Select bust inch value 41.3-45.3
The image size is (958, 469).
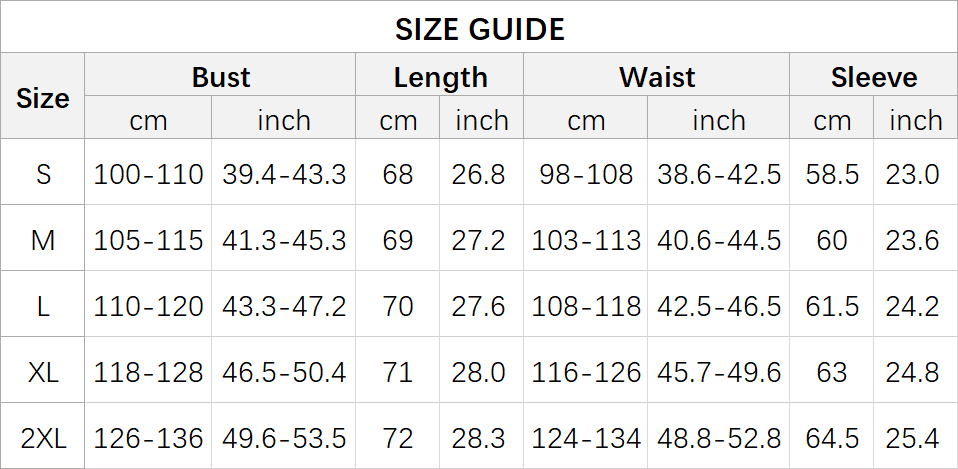[284, 240]
